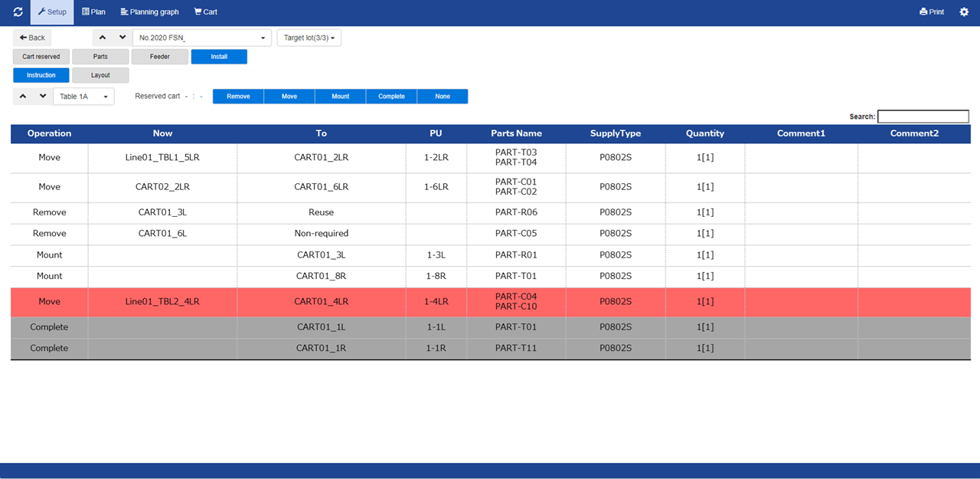Select next plan with down arrow
Image resolution: width=980 pixels, height=479 pixels.
point(122,38)
